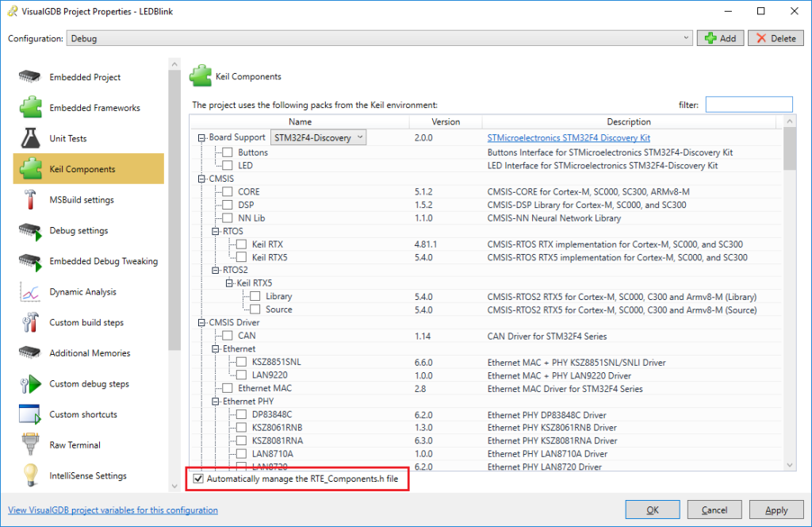Image resolution: width=812 pixels, height=527 pixels.
Task: Select Debug settings in the sidebar
Action: coord(79,231)
